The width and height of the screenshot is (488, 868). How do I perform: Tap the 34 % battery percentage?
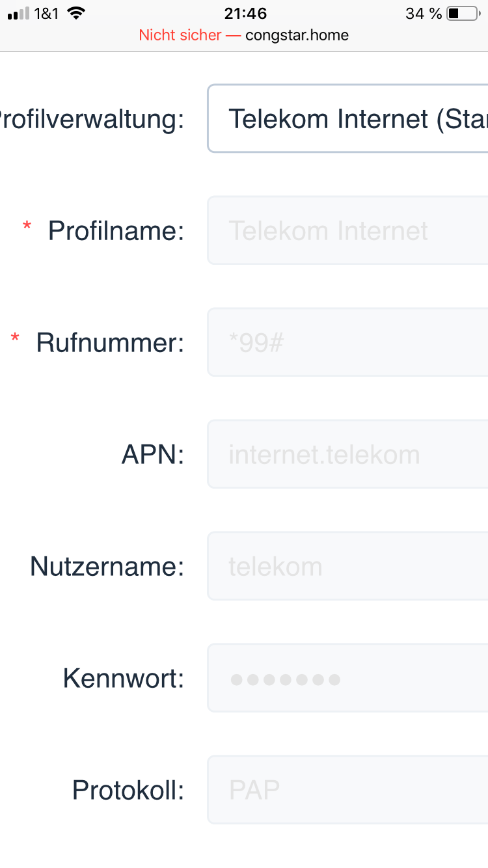click(424, 14)
